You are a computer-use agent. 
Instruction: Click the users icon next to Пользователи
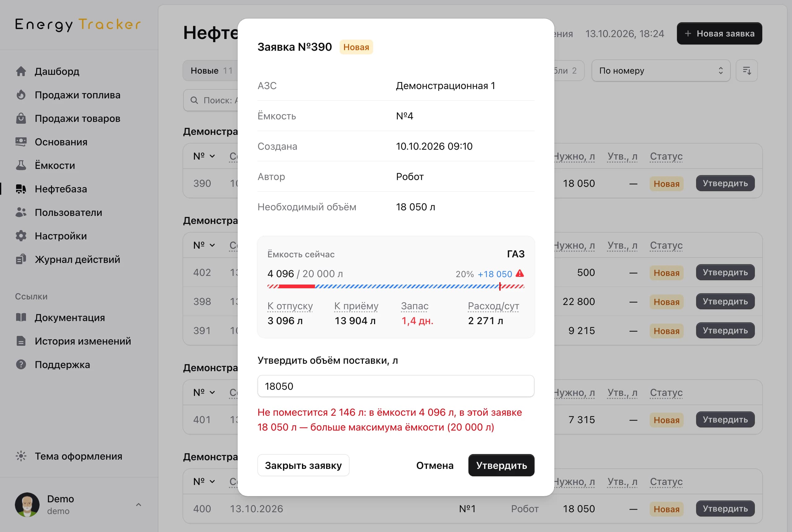tap(21, 212)
